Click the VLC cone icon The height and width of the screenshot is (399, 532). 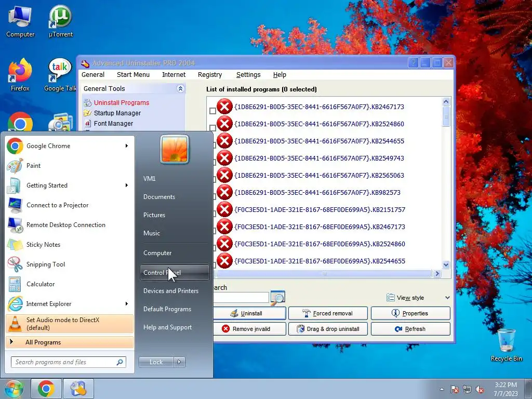15,324
